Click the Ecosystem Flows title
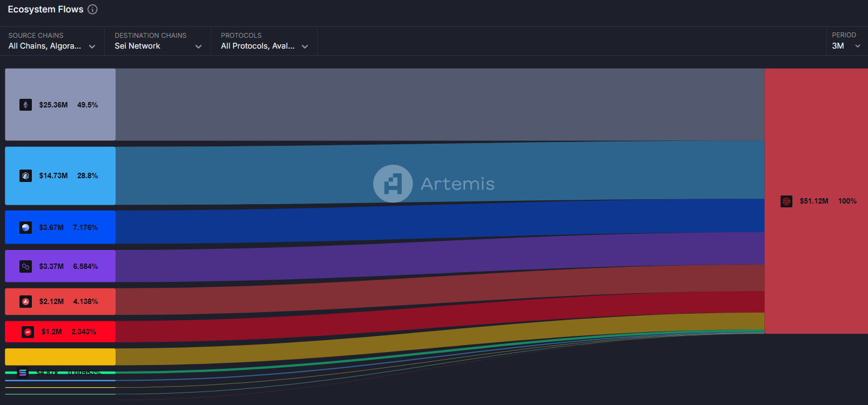868x405 pixels. pos(45,9)
